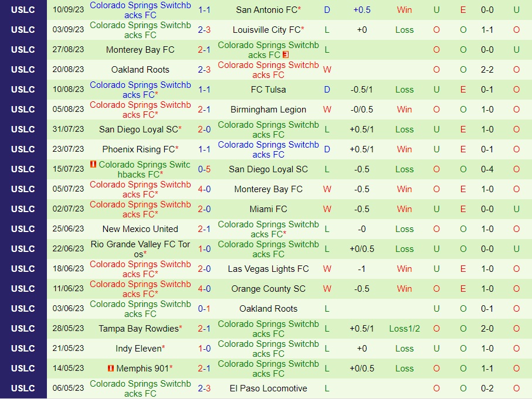Click USLC league label in 10/09/23 row
The height and width of the screenshot is (399, 532).
pos(23,10)
